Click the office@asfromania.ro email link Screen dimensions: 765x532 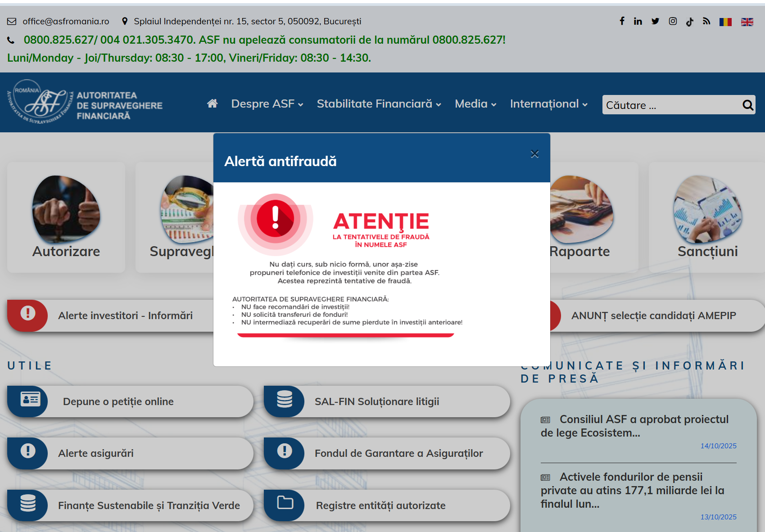pyautogui.click(x=66, y=21)
